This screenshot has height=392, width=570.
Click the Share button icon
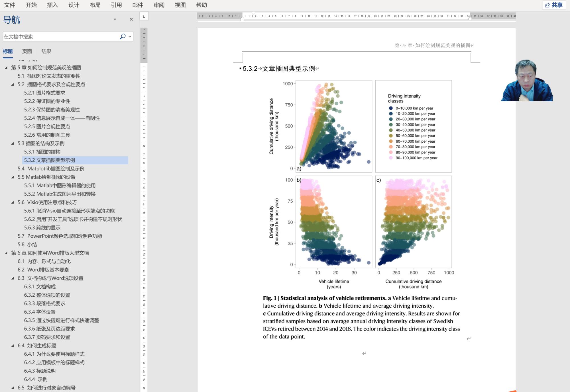coord(547,5)
